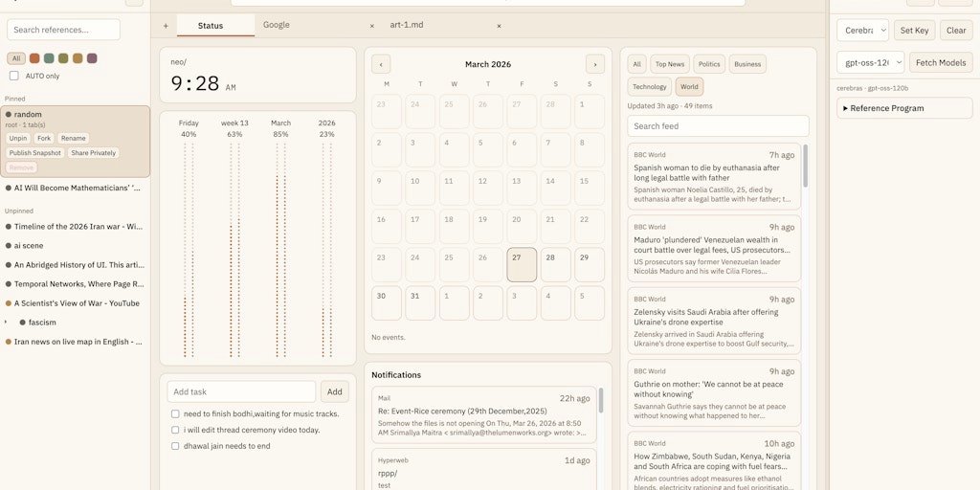Screen dimensions: 980x490
Task: Enable the AUTO only checkbox
Action: tap(14, 76)
